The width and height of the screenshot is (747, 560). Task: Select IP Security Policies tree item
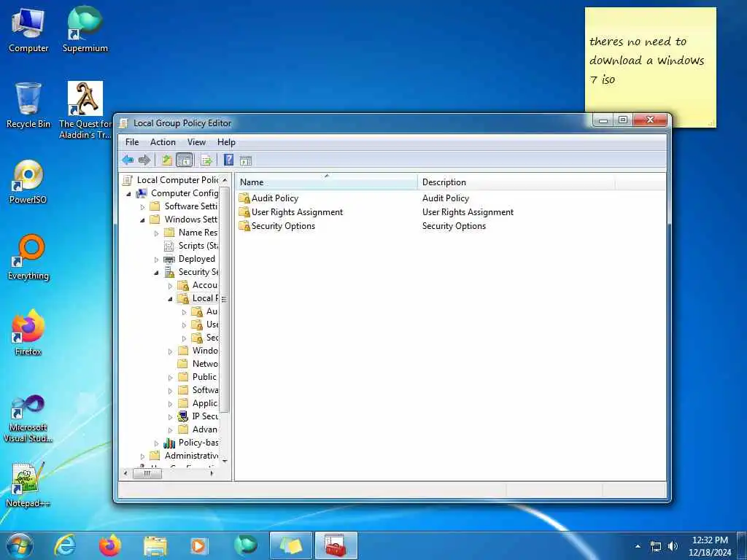pyautogui.click(x=198, y=416)
